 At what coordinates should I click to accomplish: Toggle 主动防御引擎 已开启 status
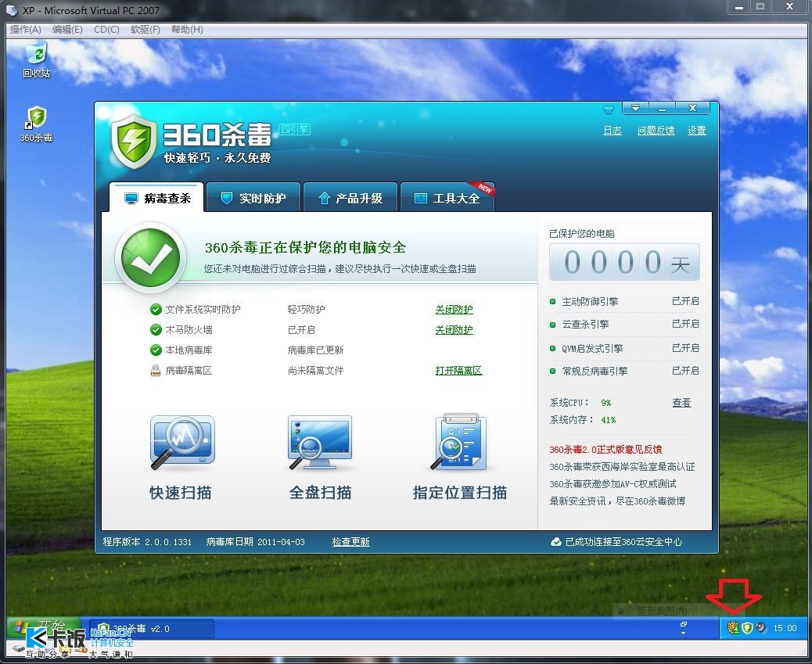tap(685, 301)
